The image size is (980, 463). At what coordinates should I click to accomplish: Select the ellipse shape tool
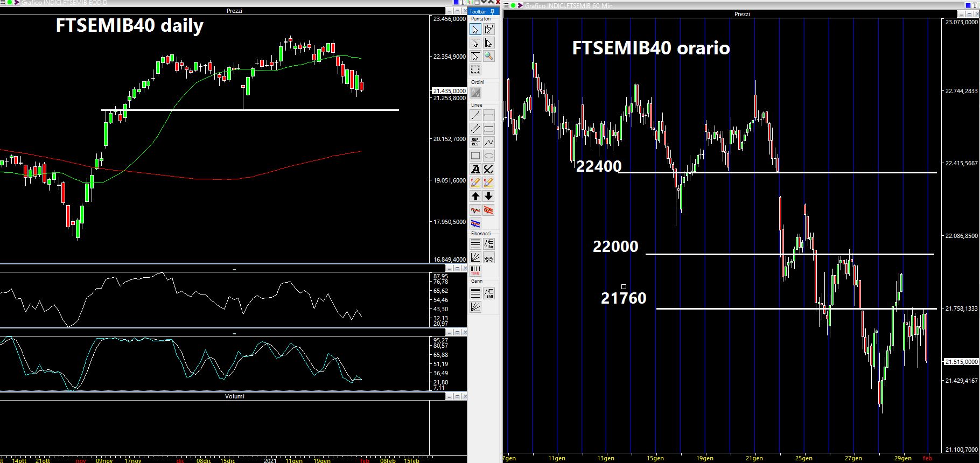488,156
